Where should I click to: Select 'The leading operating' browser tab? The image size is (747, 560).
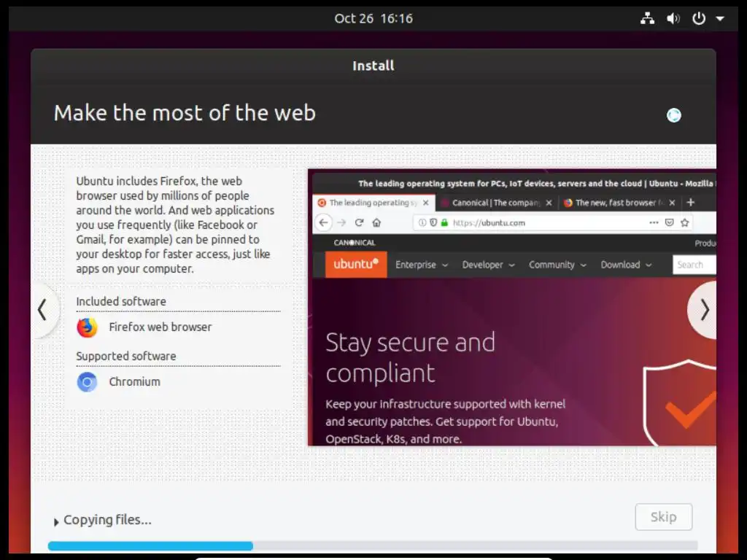tap(373, 203)
